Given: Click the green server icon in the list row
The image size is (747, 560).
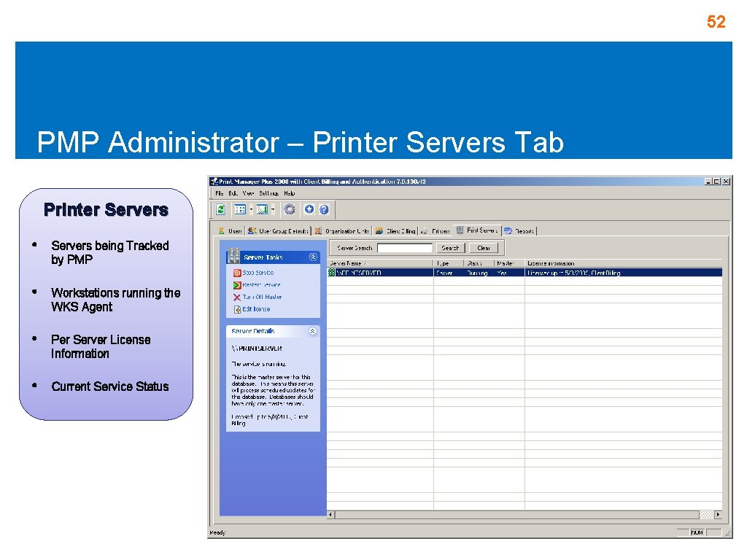Looking at the screenshot, I should pos(332,273).
